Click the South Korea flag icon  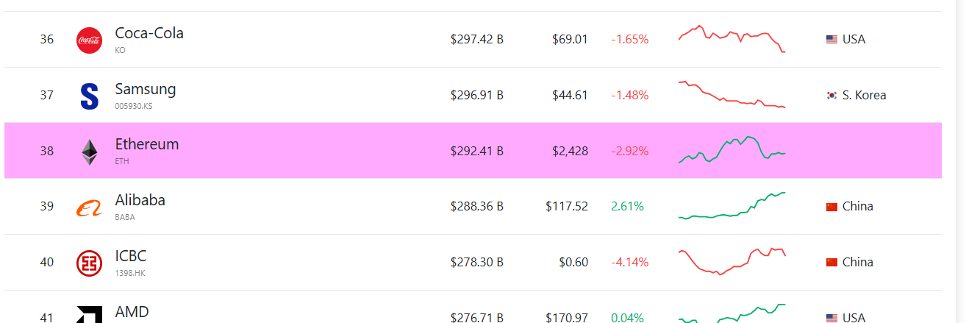coord(831,96)
